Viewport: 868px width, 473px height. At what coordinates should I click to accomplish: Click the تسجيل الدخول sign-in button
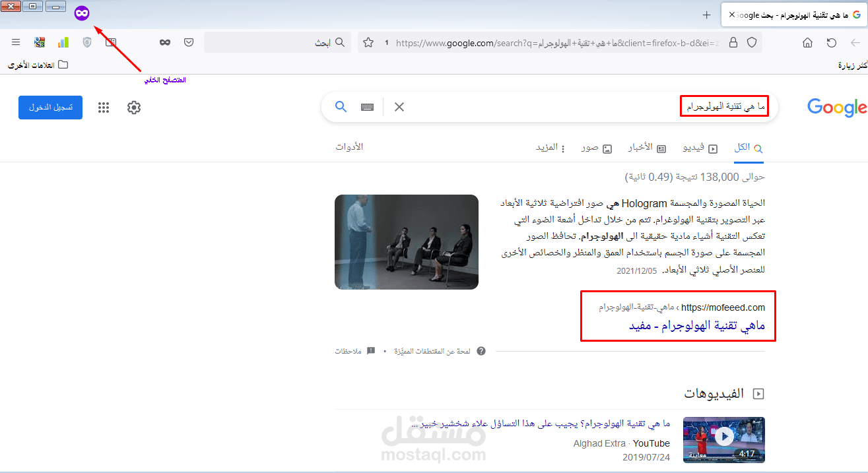pos(50,107)
